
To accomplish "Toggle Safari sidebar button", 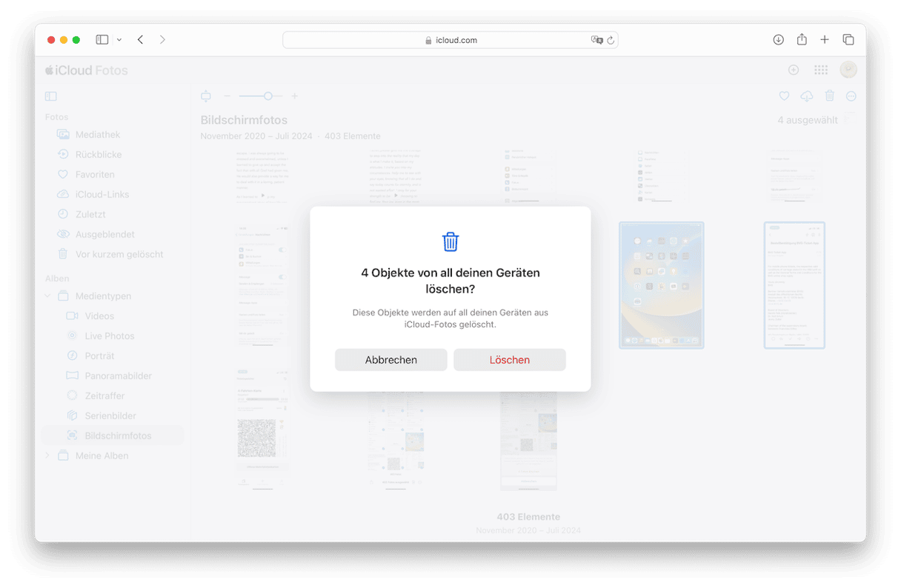I will click(102, 40).
